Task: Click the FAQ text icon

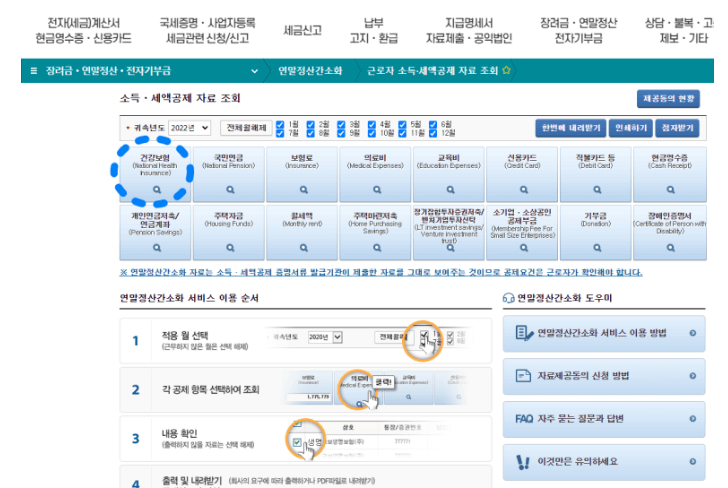Action: pos(524,419)
